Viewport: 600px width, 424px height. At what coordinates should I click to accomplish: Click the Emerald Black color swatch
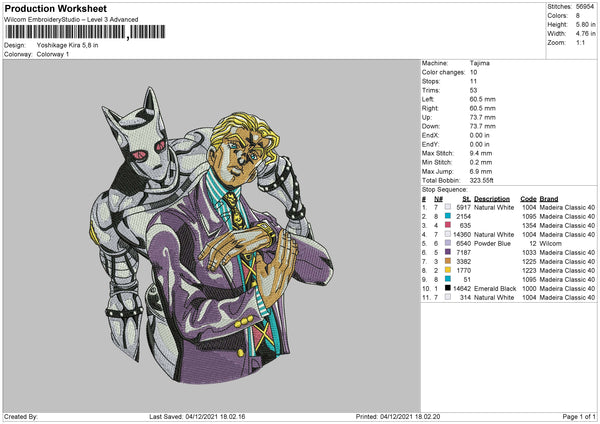(x=448, y=288)
